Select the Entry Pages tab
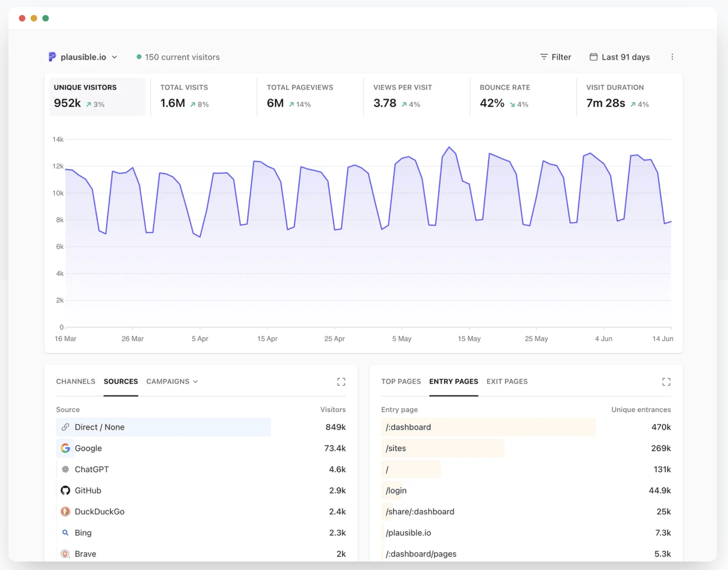The image size is (728, 570). [x=454, y=381]
